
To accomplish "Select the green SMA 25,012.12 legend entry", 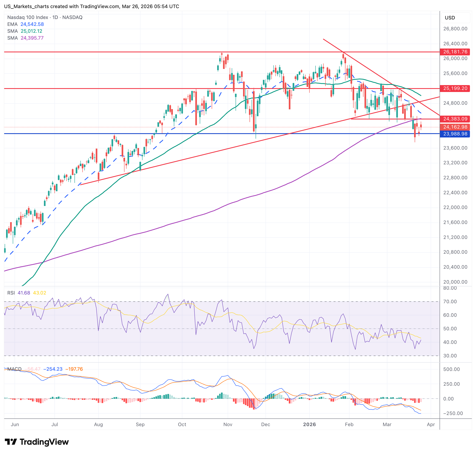I will pos(25,31).
